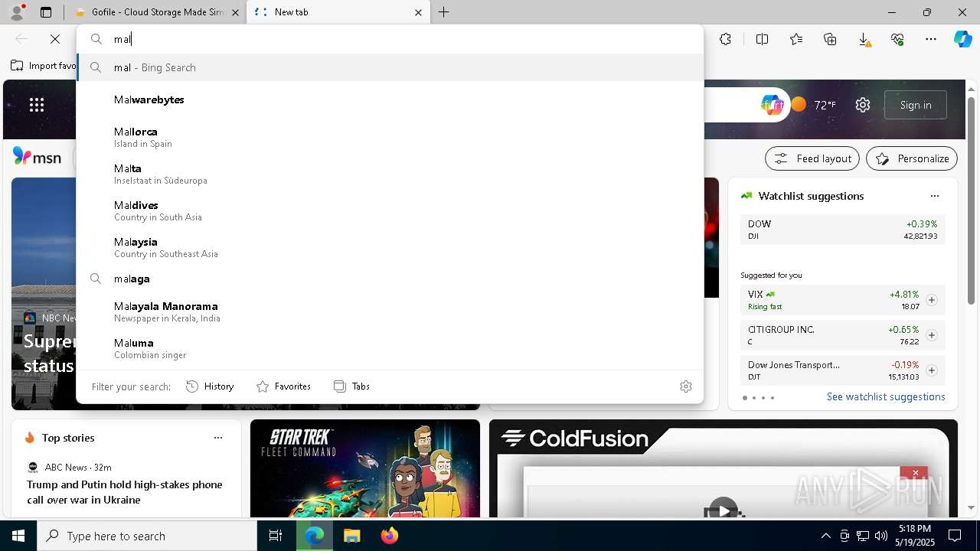
Task: Close the Gofile tab
Action: click(x=236, y=12)
